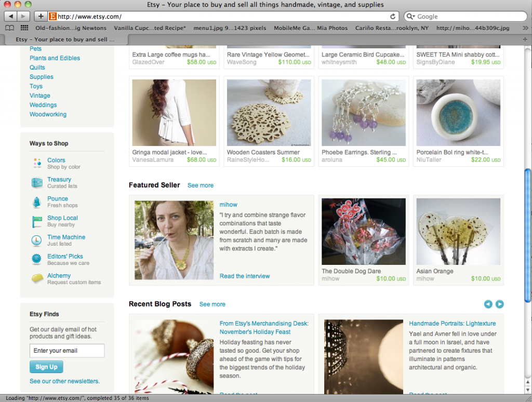Click the Pounce bell icon
Screen dimensions: 532x402
pos(37,202)
